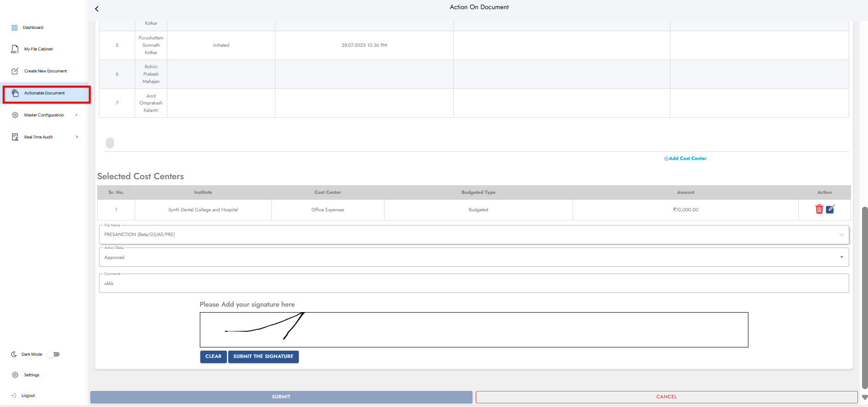Open the Action Status dropdown
This screenshot has height=407, width=868.
click(841, 257)
